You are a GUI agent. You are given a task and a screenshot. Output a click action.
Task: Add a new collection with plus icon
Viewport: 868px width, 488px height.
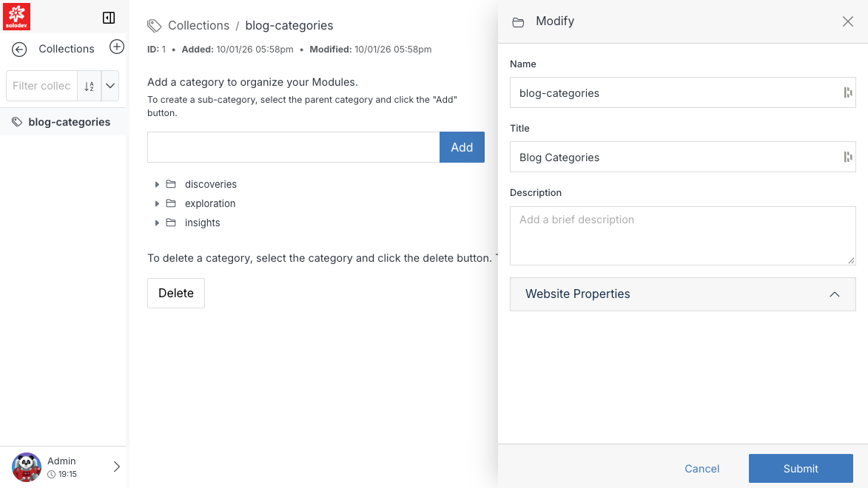[x=117, y=47]
